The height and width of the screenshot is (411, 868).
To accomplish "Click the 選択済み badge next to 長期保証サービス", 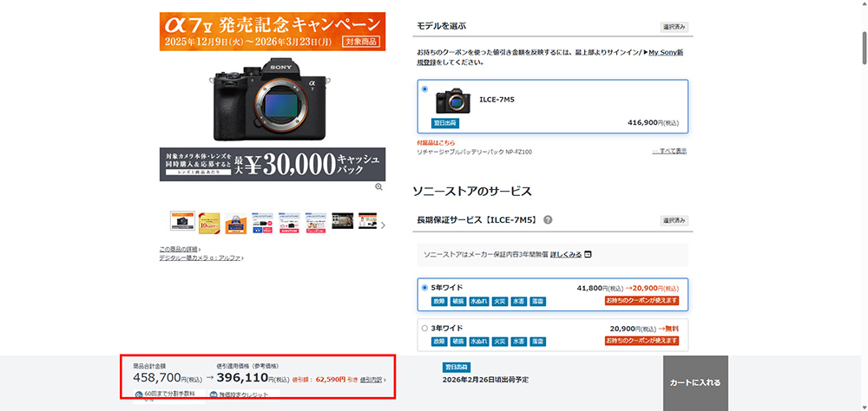I will 674,221.
